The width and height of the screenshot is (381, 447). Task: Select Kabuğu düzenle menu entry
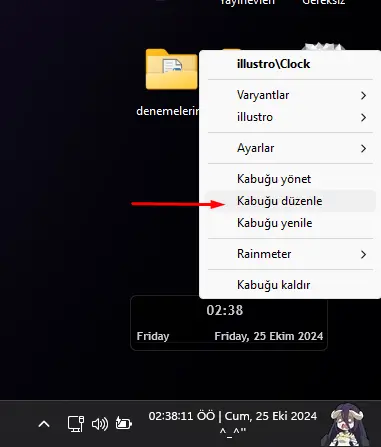290,201
